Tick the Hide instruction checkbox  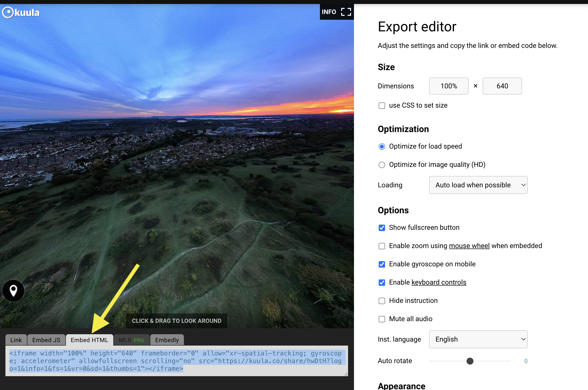point(382,301)
